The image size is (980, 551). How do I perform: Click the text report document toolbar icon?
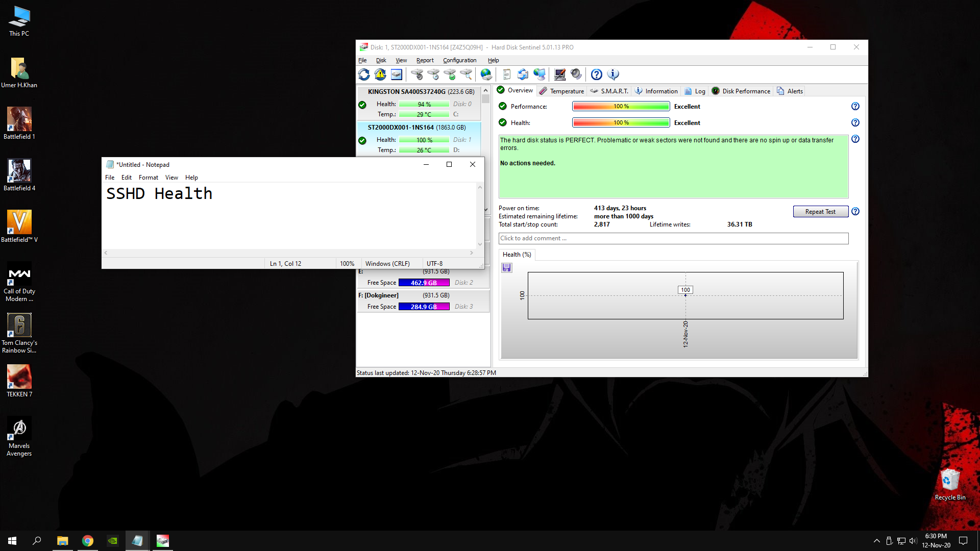click(x=506, y=74)
